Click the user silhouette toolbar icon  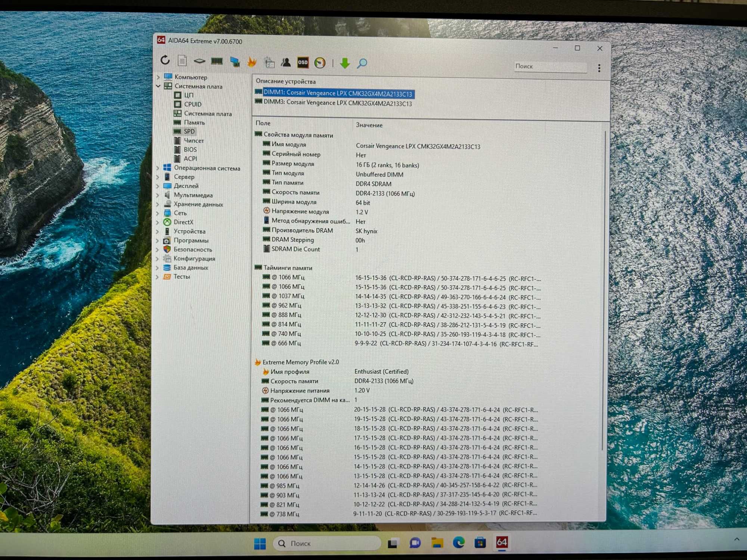pos(286,62)
